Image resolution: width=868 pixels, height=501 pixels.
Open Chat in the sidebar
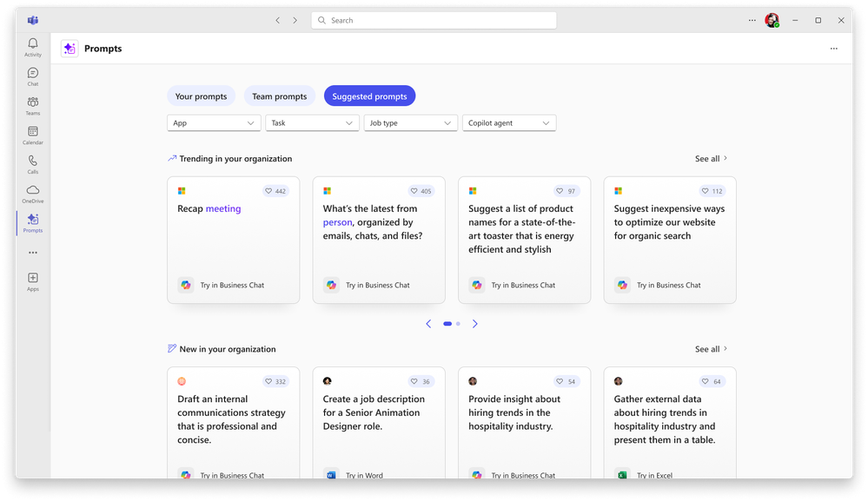pyautogui.click(x=33, y=76)
